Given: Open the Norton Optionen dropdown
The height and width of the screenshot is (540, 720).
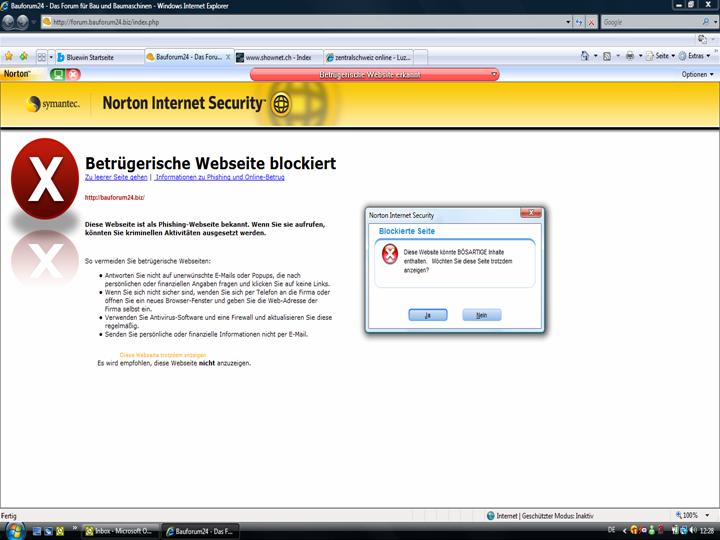Looking at the screenshot, I should 698,74.
